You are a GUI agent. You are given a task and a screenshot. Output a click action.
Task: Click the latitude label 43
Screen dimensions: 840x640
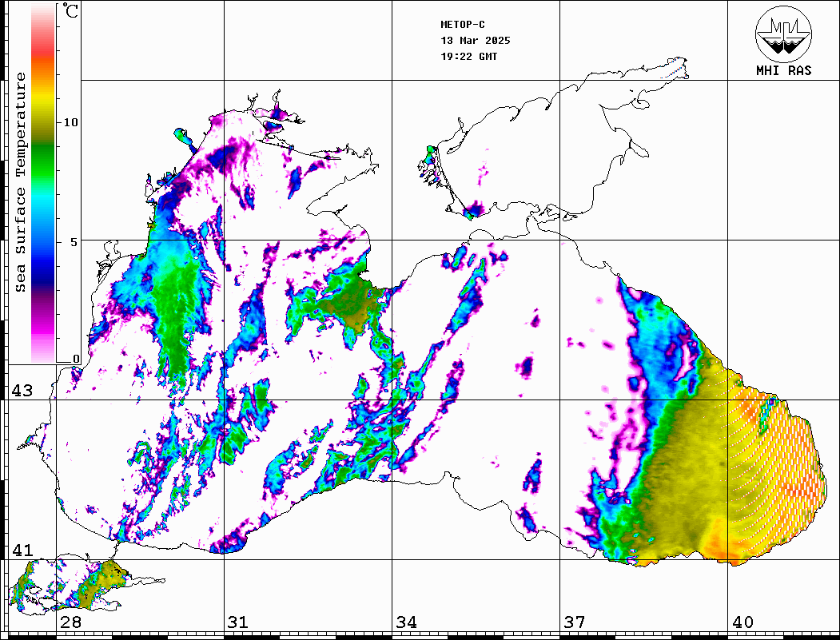point(21,391)
